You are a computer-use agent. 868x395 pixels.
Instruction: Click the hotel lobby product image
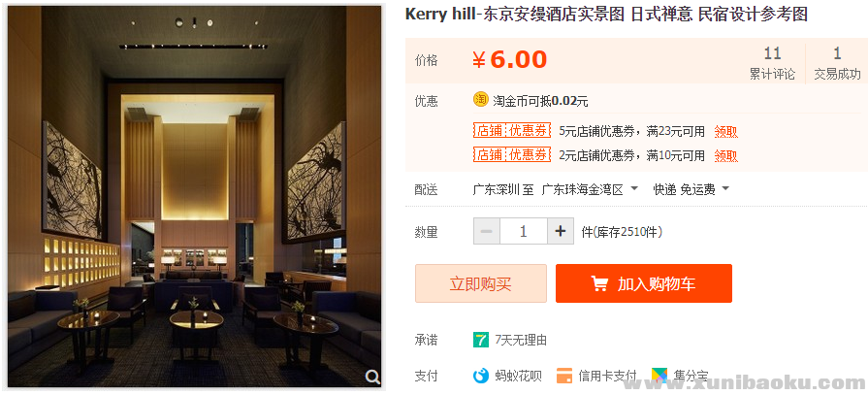tap(194, 197)
